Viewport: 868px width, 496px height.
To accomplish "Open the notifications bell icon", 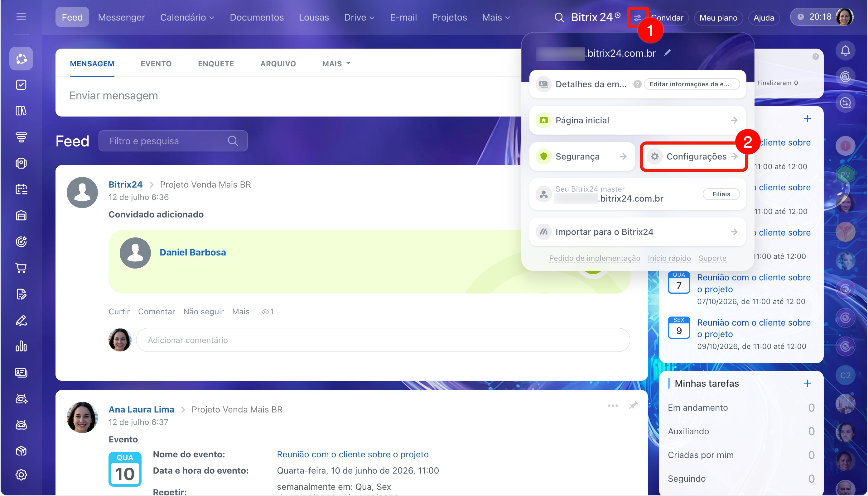I will [845, 51].
